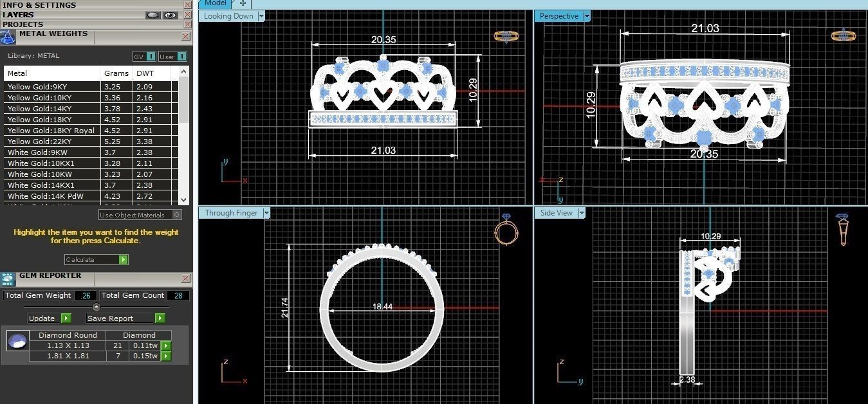Select the Yellow Gold:18KY Royal row
Screen dimensions: 868x404
click(91, 130)
